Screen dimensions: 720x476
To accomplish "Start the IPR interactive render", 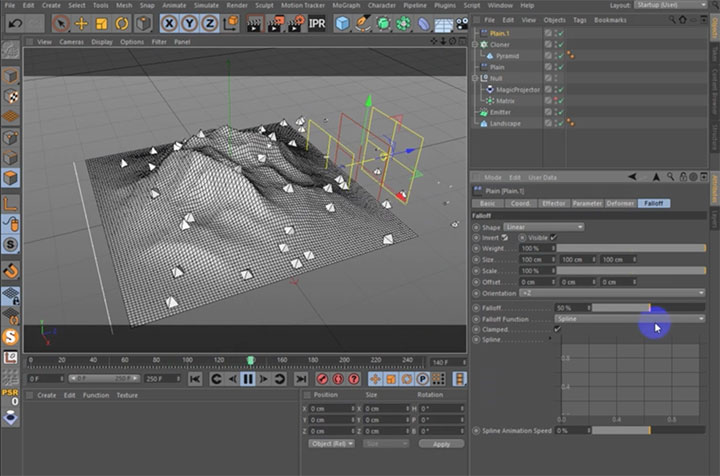I will (x=317, y=22).
